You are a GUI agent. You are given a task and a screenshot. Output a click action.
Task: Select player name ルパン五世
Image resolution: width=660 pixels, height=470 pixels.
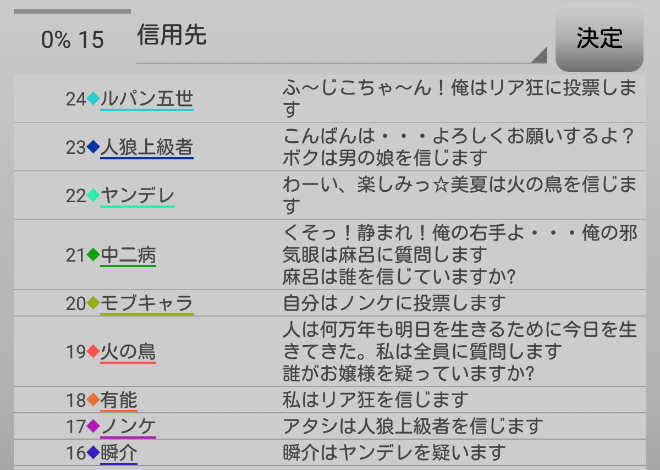tap(147, 98)
